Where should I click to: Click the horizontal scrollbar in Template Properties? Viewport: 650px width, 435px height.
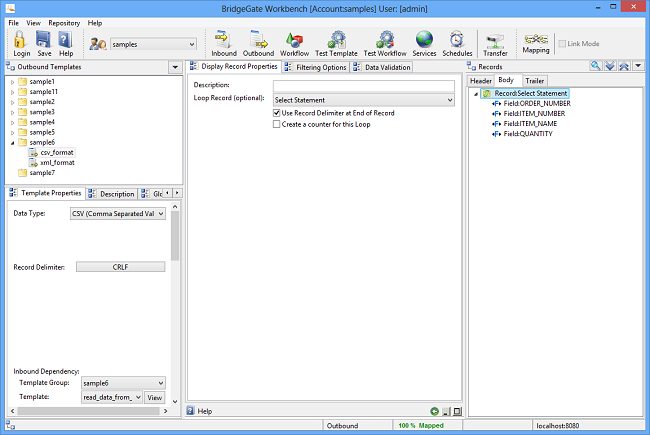[88, 411]
